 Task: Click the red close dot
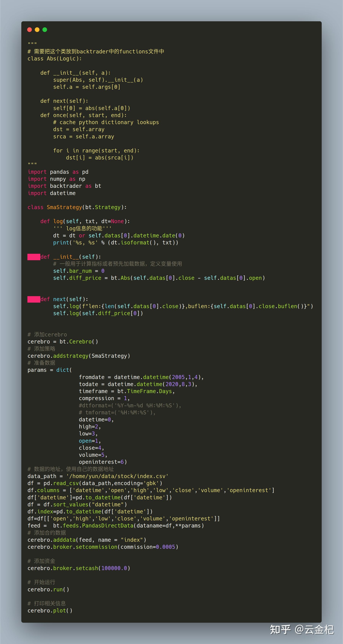(30, 30)
